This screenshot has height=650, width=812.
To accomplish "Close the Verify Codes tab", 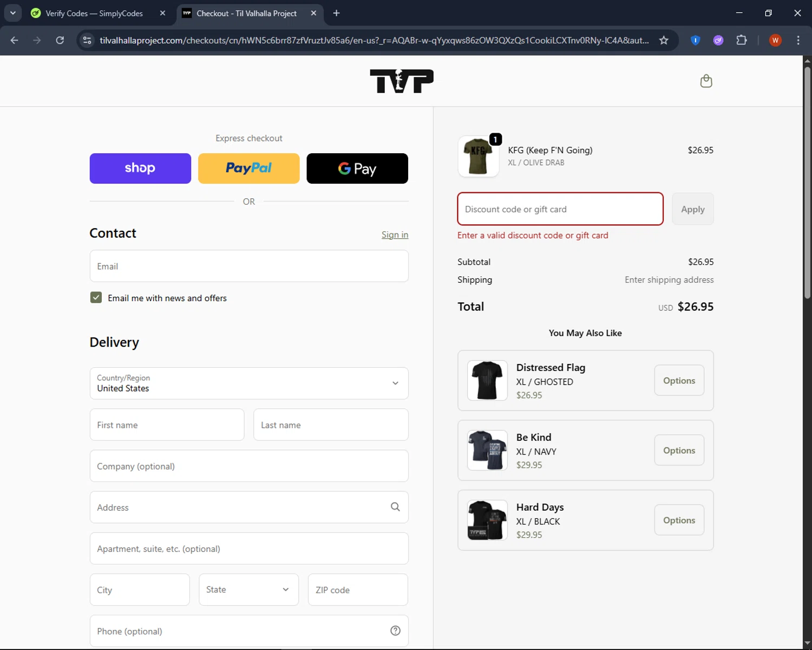I will click(x=162, y=13).
